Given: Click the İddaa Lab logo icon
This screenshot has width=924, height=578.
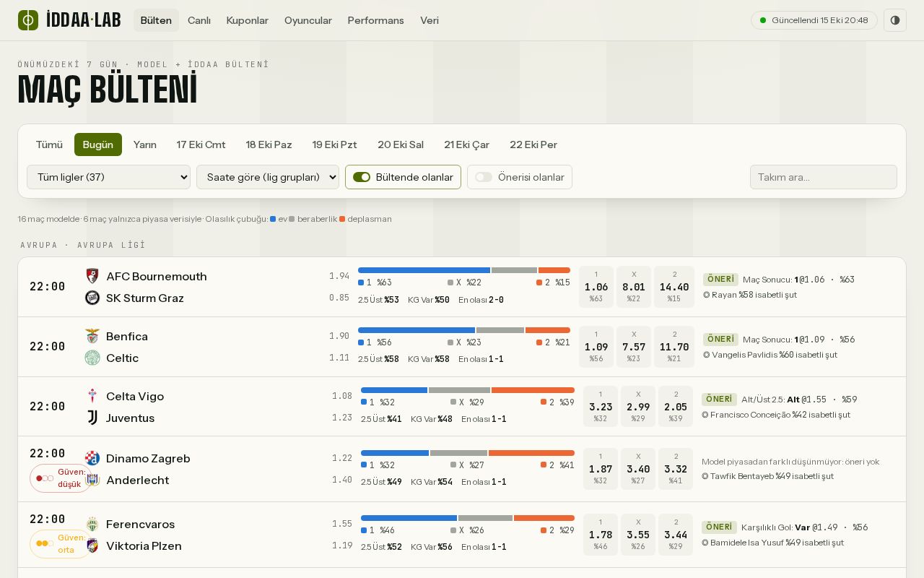Looking at the screenshot, I should point(28,20).
